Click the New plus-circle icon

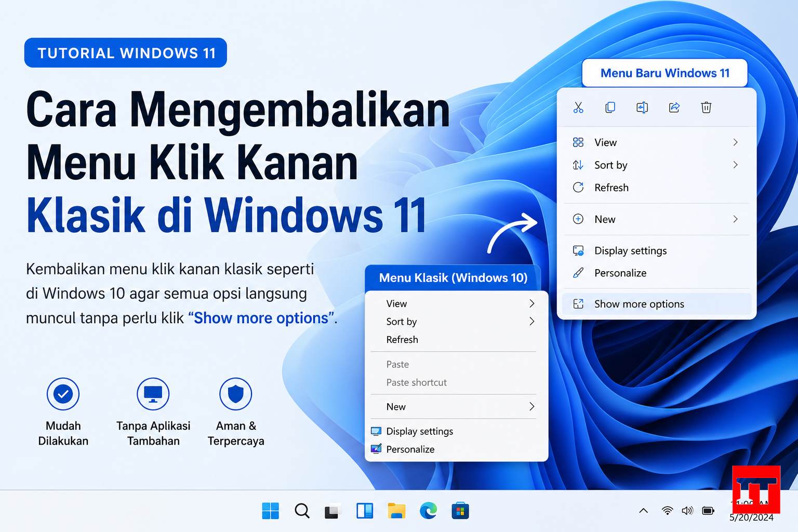pyautogui.click(x=578, y=219)
